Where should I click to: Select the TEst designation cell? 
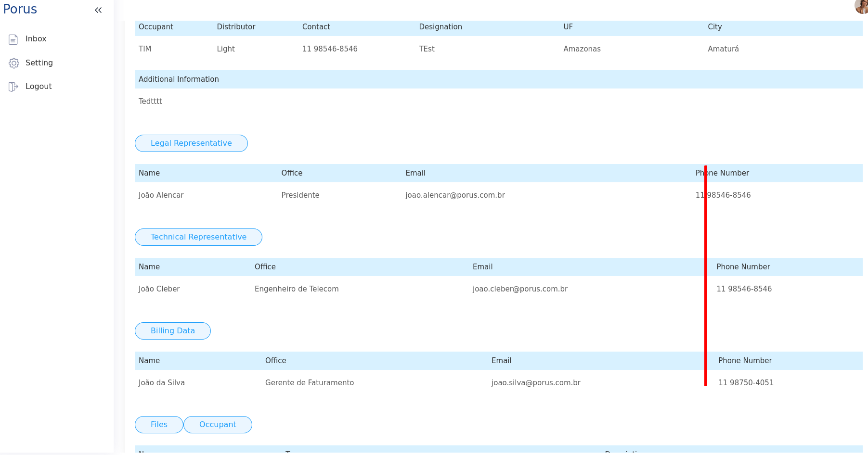pyautogui.click(x=427, y=49)
